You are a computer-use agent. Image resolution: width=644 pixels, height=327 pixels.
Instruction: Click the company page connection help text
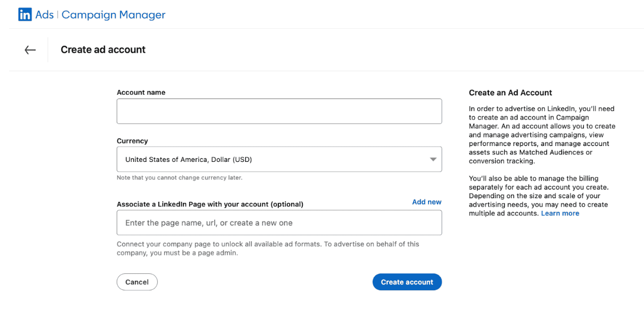[268, 248]
